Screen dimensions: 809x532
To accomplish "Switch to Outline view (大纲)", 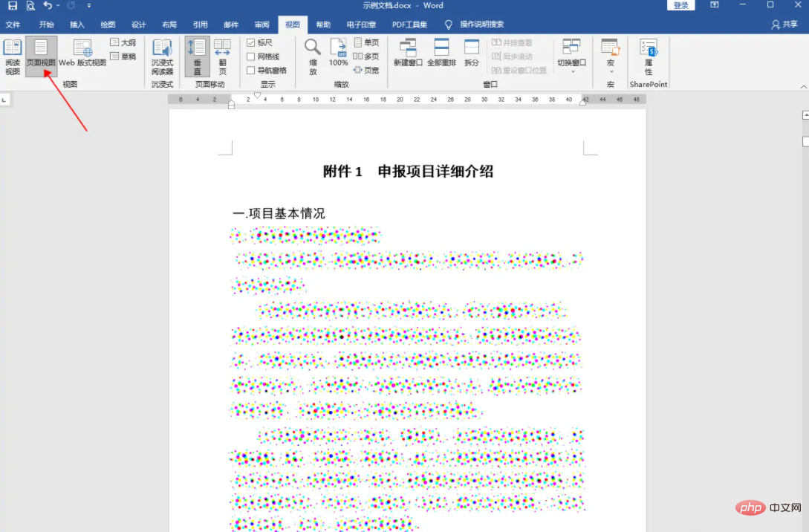I will 123,43.
